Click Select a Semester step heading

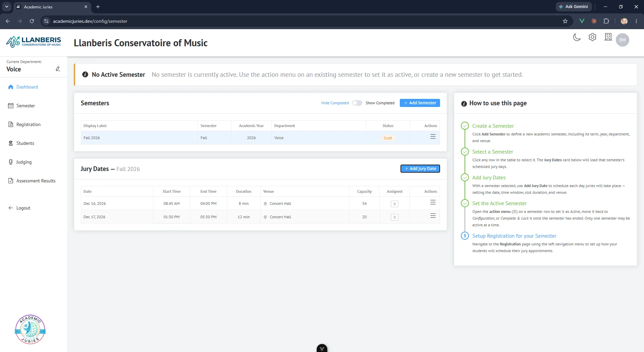(492, 152)
